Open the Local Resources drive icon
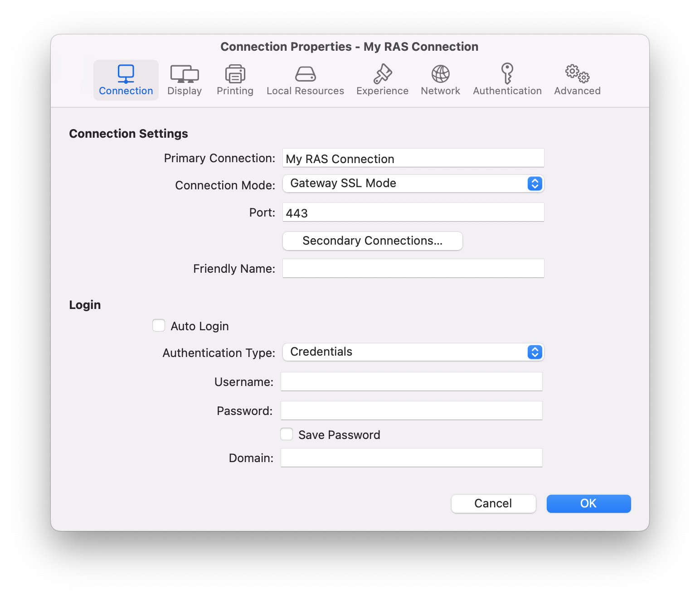The width and height of the screenshot is (700, 598). click(306, 74)
